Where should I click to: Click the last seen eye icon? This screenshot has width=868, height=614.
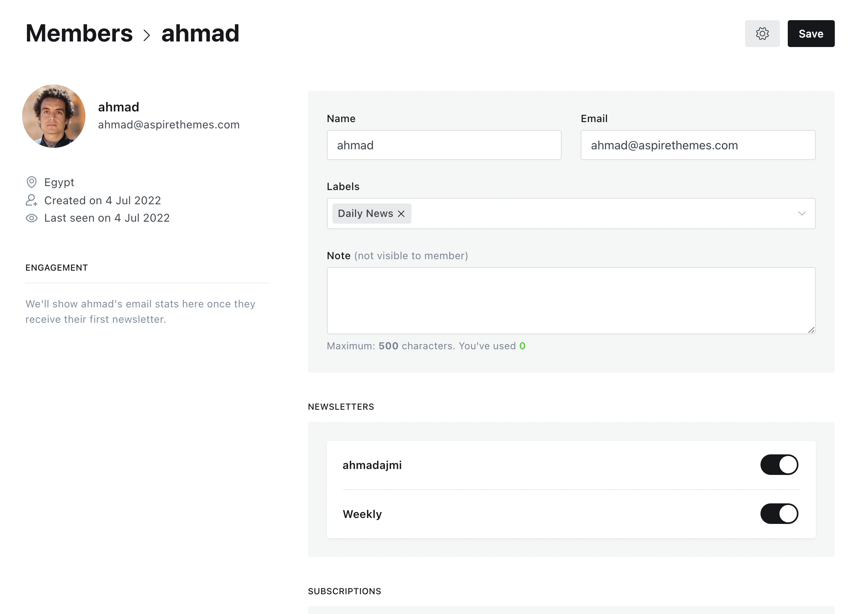coord(32,218)
